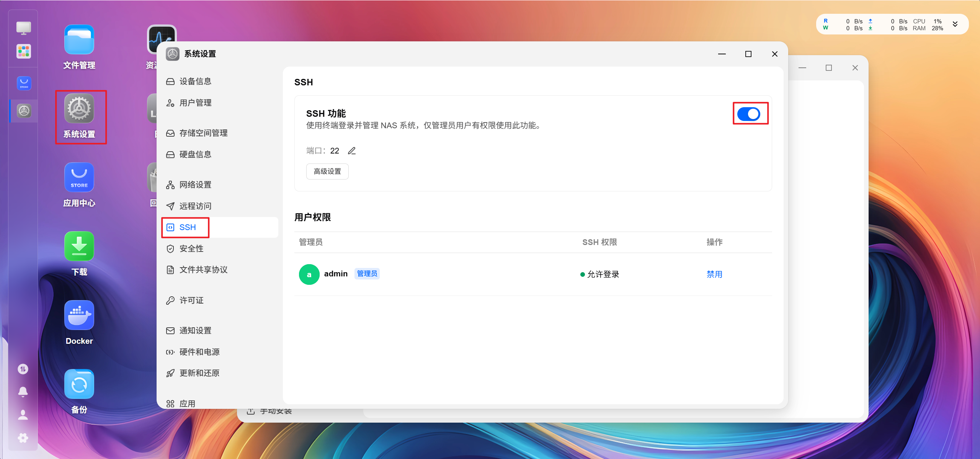Open the transfer tasks icon in the dock

(x=23, y=369)
